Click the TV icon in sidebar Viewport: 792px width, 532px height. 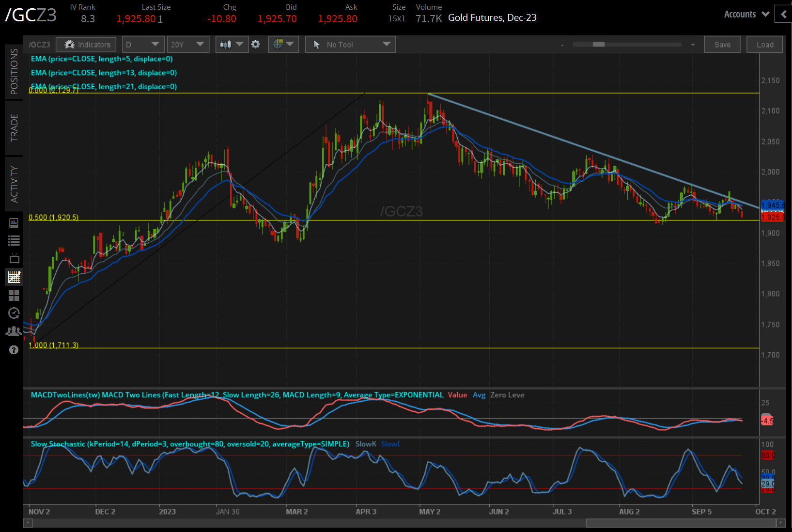[14, 258]
